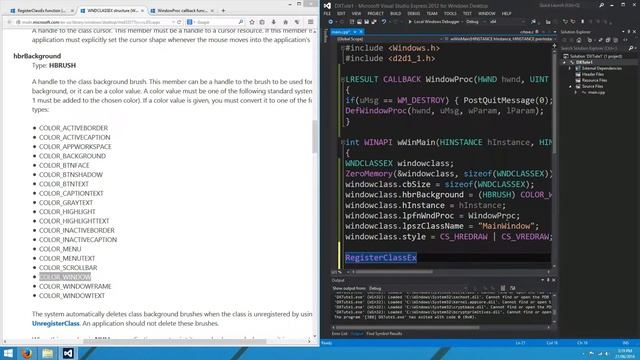Image resolution: width=640 pixels, height=360 pixels.
Task: Click Output panel horizontal scrollbar
Action: pyautogui.click(x=441, y=327)
